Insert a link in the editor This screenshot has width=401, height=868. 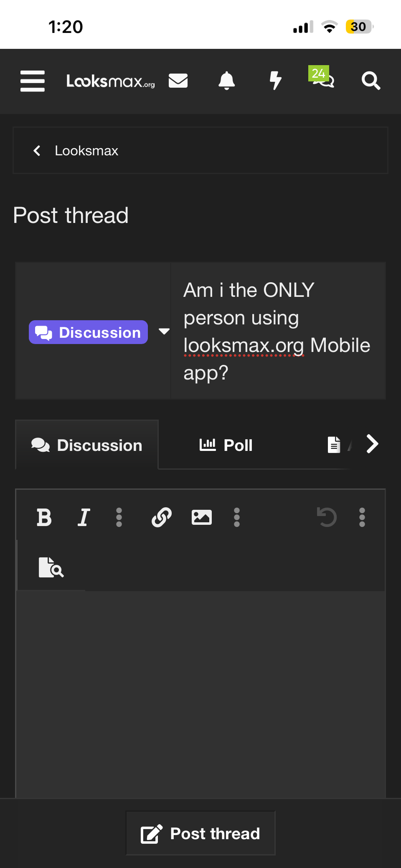coord(162,517)
